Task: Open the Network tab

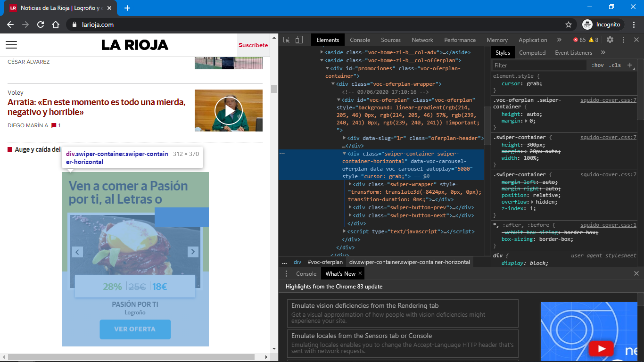Action: tap(422, 40)
